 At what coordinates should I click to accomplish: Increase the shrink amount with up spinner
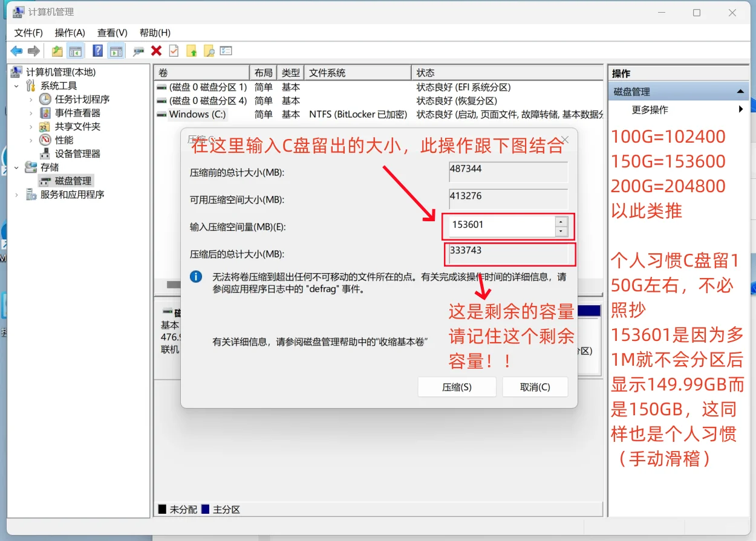561,221
